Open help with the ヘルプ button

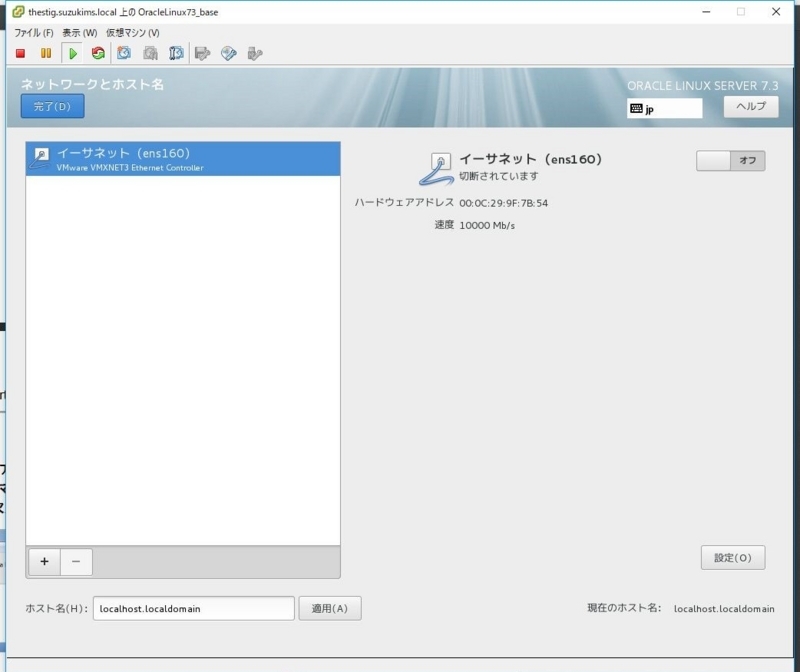751,107
